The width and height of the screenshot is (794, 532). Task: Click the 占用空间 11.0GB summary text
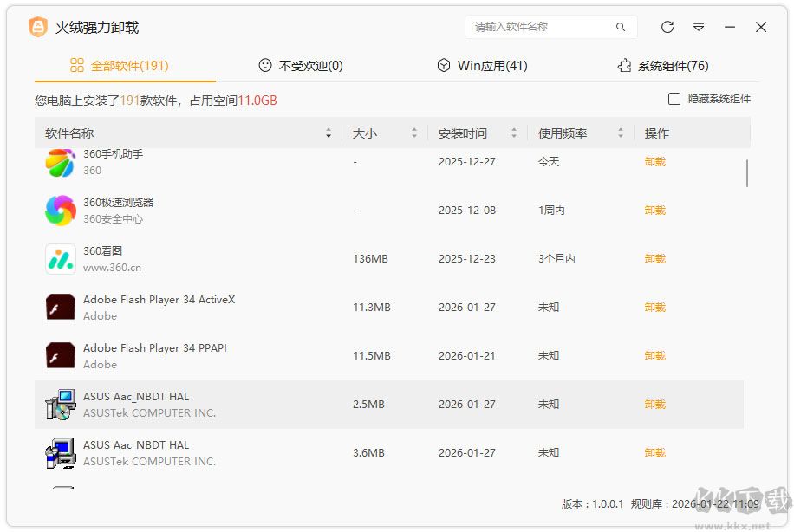pos(233,101)
